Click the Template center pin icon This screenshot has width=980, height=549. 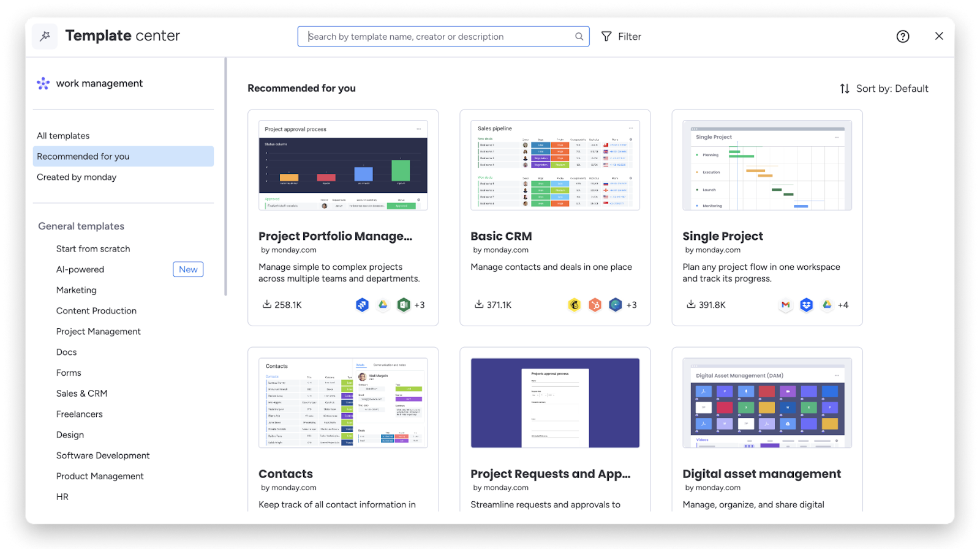[x=45, y=36]
